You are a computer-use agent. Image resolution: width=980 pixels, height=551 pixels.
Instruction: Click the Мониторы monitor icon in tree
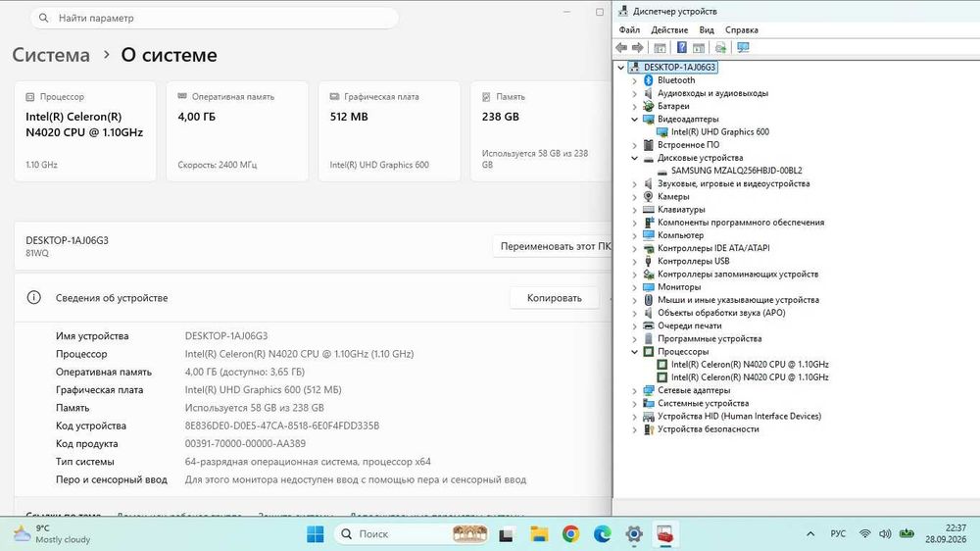point(648,287)
